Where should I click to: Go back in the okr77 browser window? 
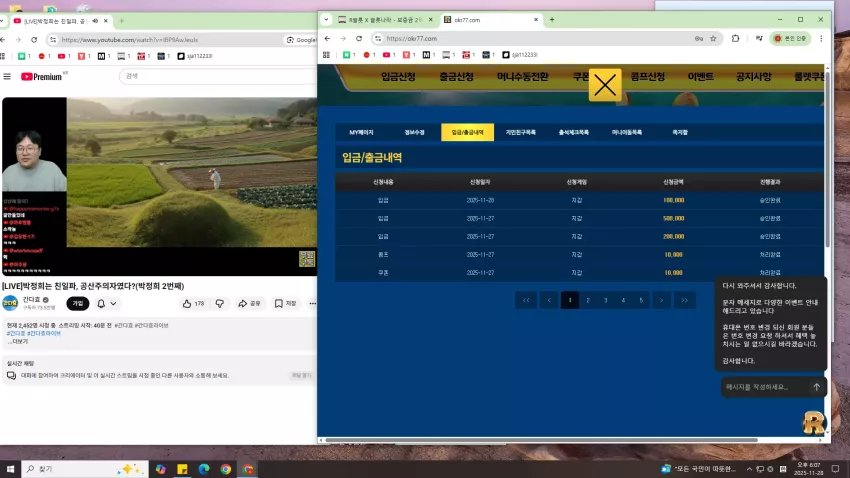click(327, 38)
